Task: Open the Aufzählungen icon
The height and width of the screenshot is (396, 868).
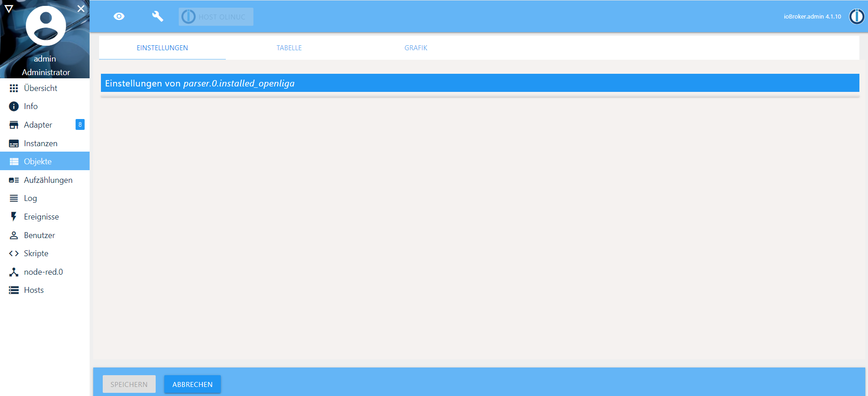Action: pyautogui.click(x=14, y=180)
